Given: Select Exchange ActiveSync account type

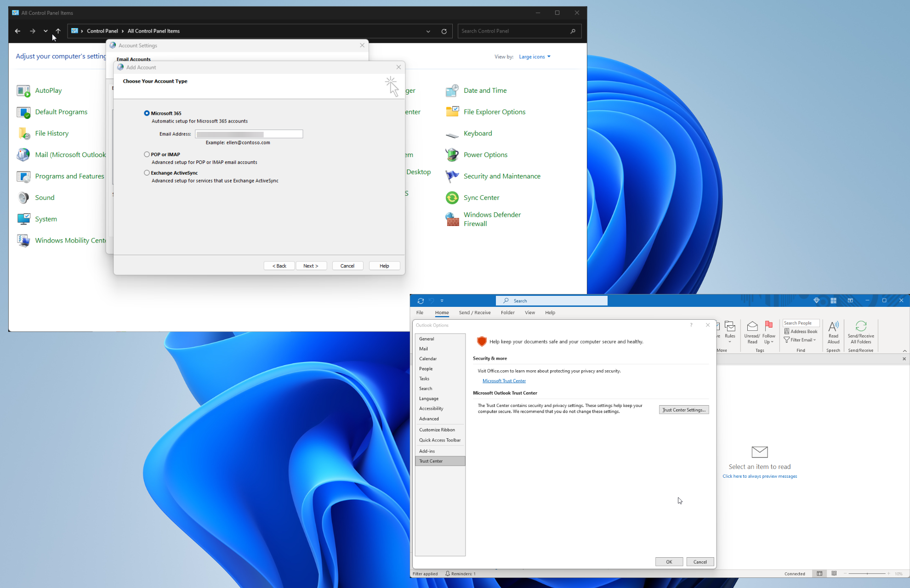Looking at the screenshot, I should (147, 173).
